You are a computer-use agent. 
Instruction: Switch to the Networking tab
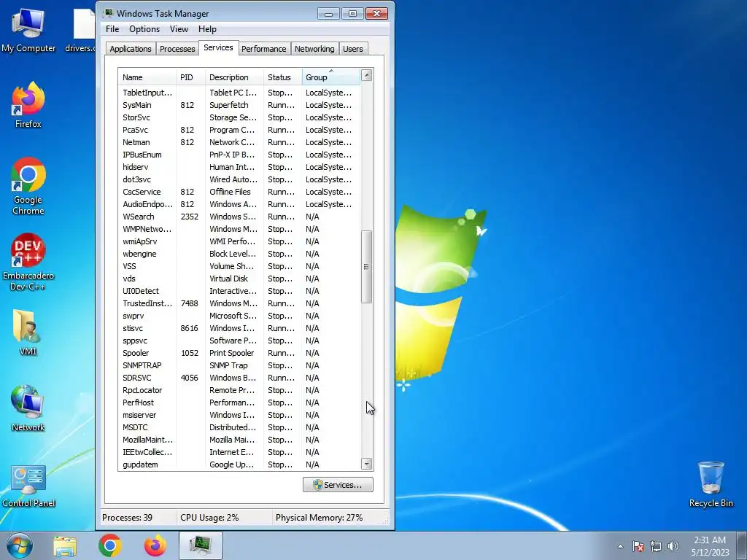[x=314, y=49]
